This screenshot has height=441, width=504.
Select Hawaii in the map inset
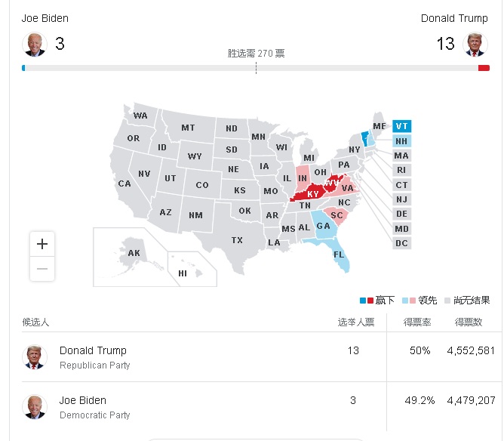(183, 273)
